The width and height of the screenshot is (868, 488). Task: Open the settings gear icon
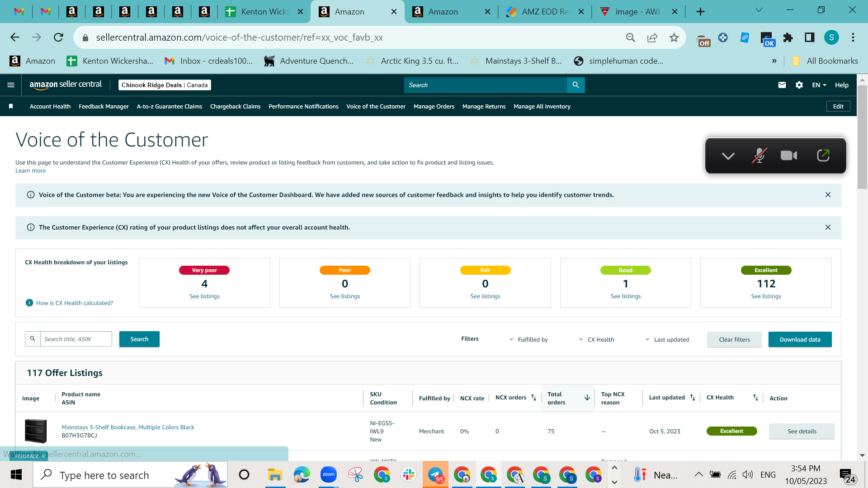[799, 85]
